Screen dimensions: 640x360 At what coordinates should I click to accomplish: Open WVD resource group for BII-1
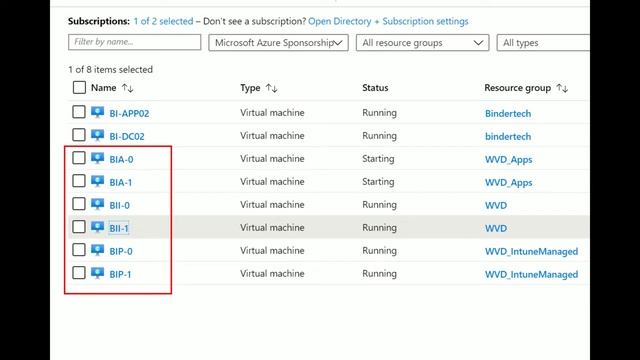pos(496,228)
